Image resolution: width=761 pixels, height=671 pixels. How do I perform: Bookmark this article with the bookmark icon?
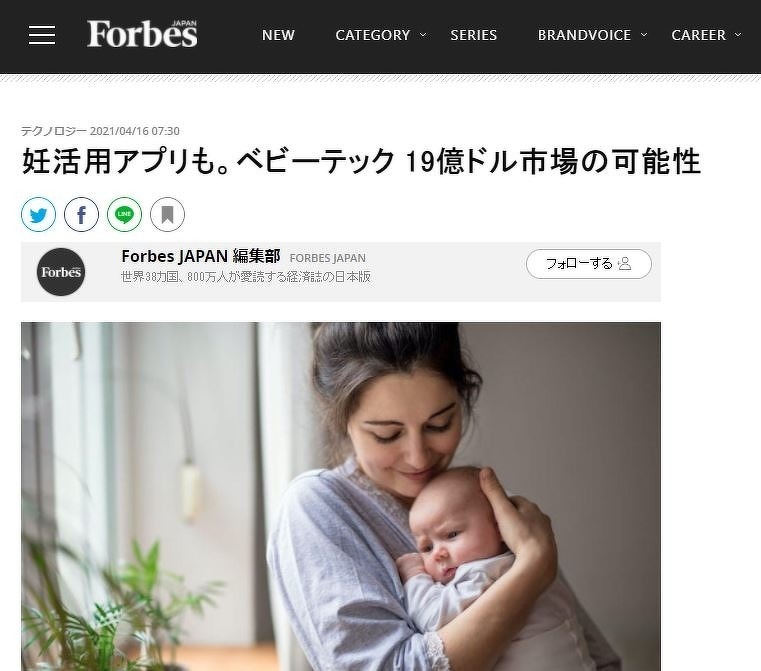pyautogui.click(x=167, y=214)
